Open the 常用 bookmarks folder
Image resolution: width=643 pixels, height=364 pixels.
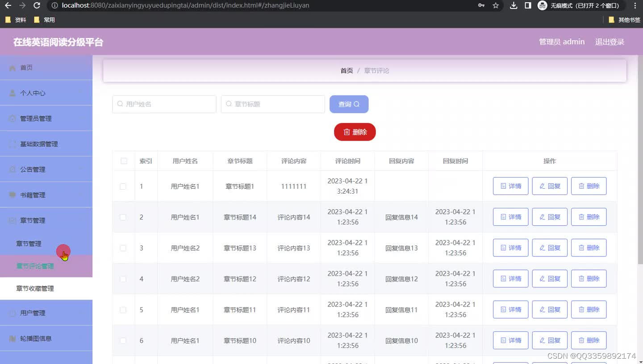pyautogui.click(x=44, y=20)
